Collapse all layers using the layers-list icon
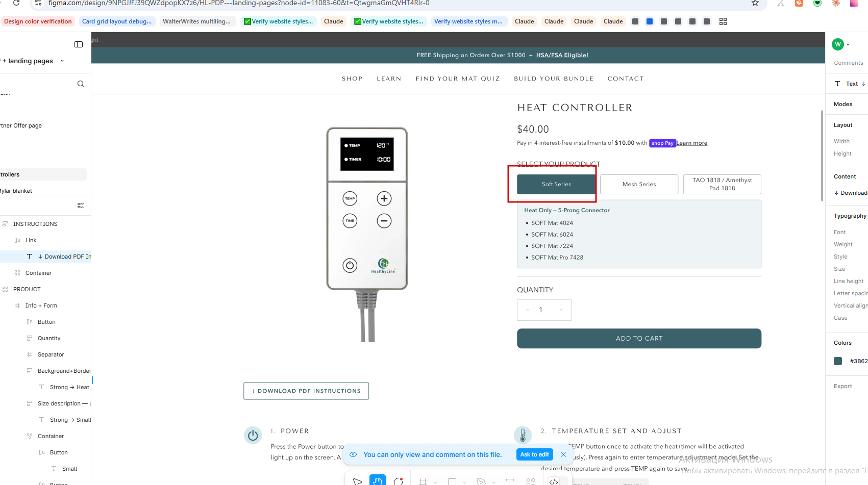The width and height of the screenshot is (868, 485). pos(81,206)
